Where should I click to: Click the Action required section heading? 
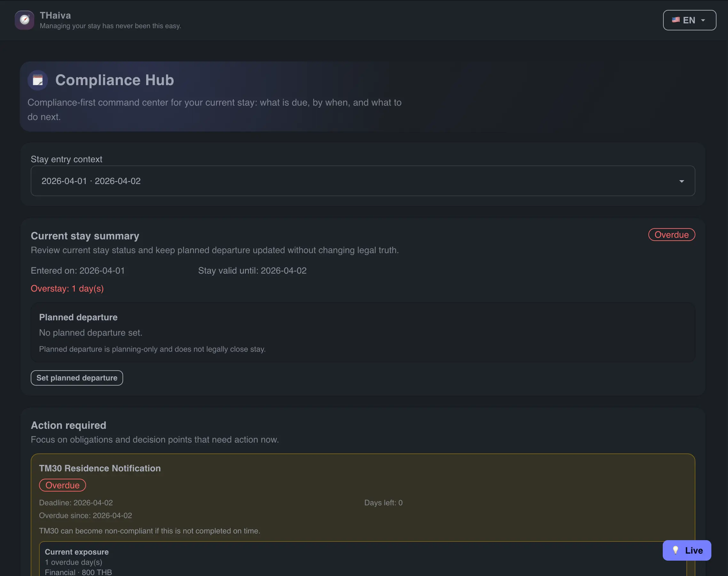tap(68, 425)
